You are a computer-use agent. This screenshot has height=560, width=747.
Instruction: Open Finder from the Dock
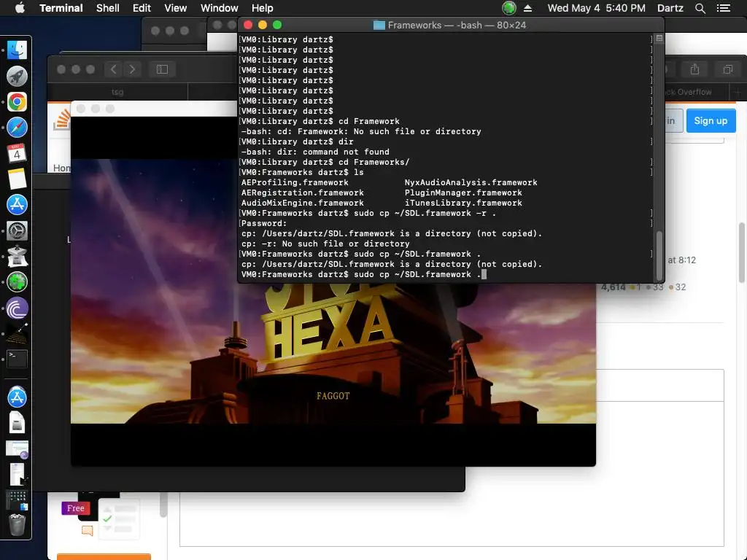17,50
